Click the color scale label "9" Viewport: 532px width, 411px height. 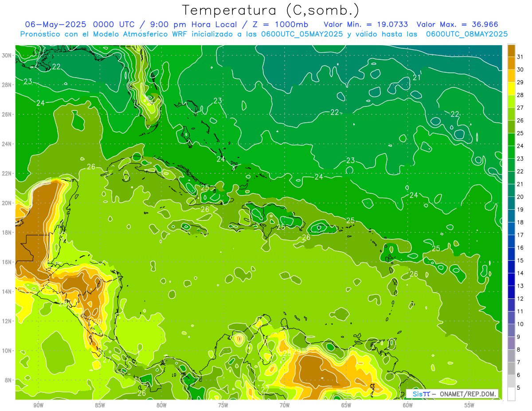[519, 337]
